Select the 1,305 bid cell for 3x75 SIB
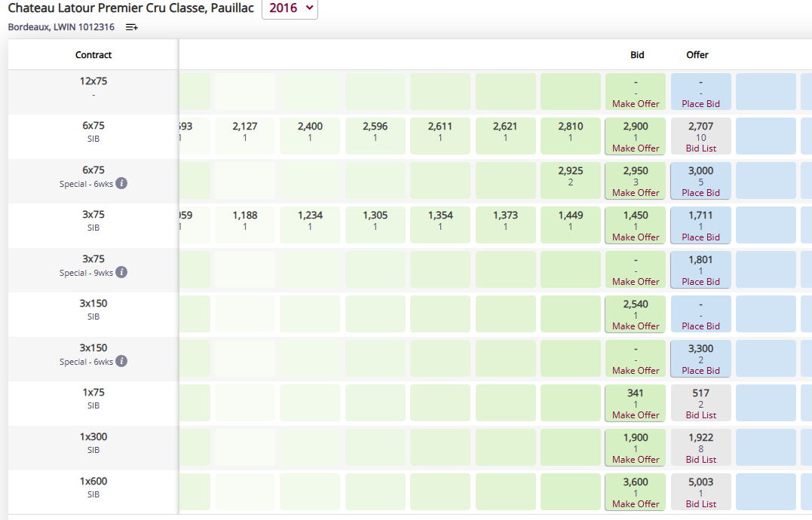Screen dimensions: 812x520 point(375,225)
